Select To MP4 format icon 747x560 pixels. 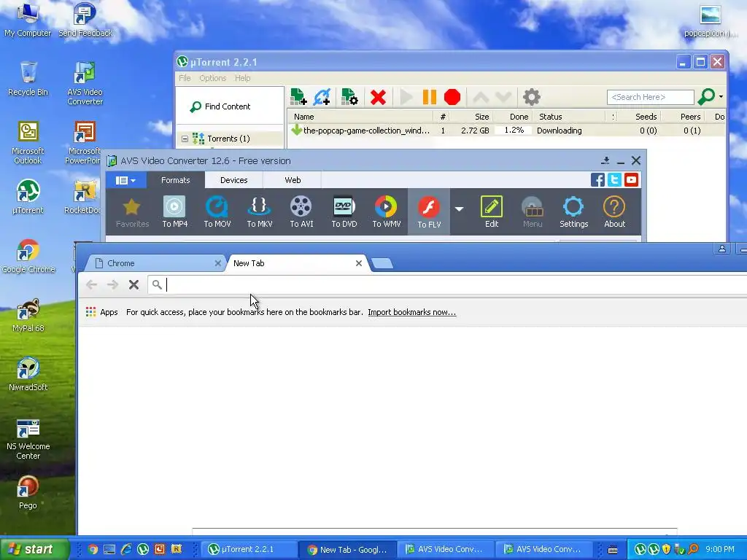click(x=174, y=212)
